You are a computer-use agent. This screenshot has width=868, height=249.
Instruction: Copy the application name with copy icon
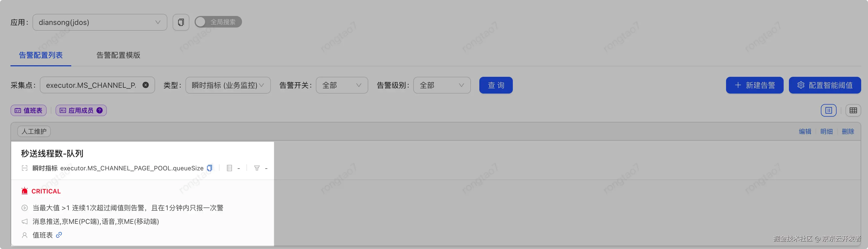[x=181, y=22]
